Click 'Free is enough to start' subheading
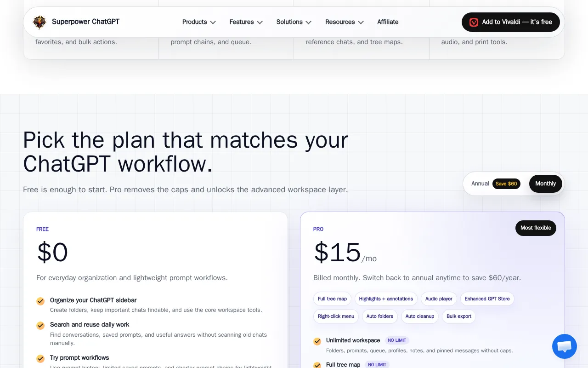The height and width of the screenshot is (368, 588). (x=185, y=190)
